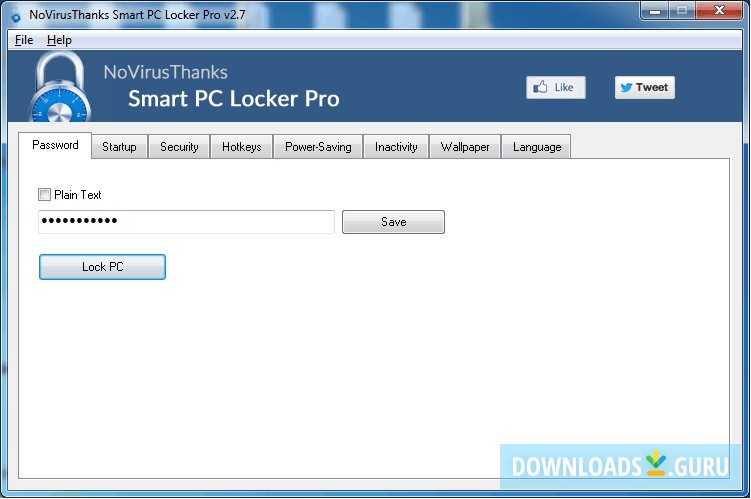
Task: Close the Smart PC Locker window
Action: click(719, 11)
